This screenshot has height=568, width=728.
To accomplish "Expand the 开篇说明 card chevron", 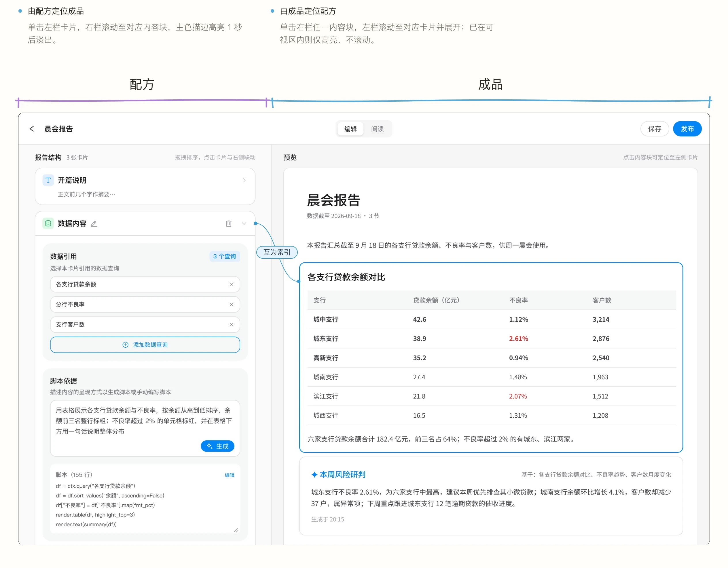I will pyautogui.click(x=244, y=180).
